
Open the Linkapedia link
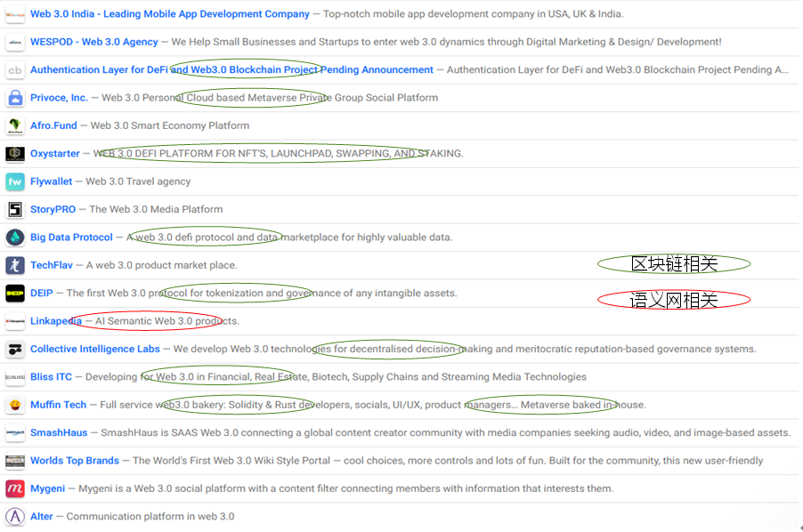click(x=56, y=321)
